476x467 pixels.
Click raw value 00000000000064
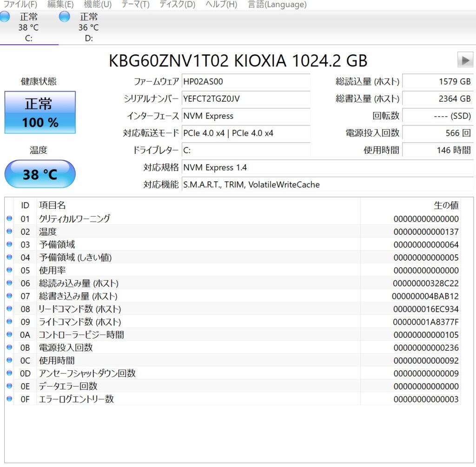click(x=426, y=244)
